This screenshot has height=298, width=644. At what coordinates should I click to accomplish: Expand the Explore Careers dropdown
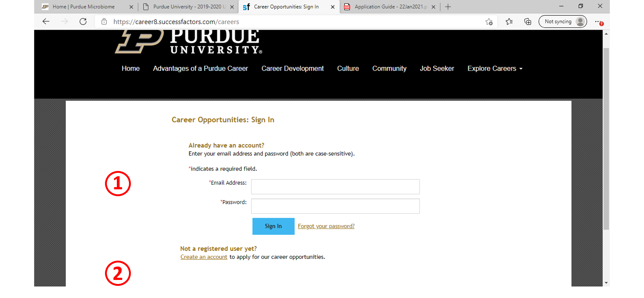[x=495, y=69]
